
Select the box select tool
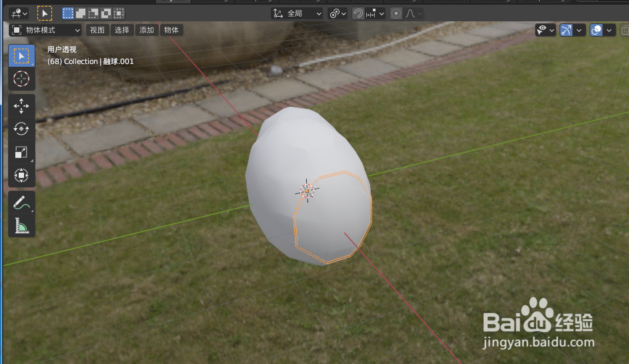[x=21, y=56]
